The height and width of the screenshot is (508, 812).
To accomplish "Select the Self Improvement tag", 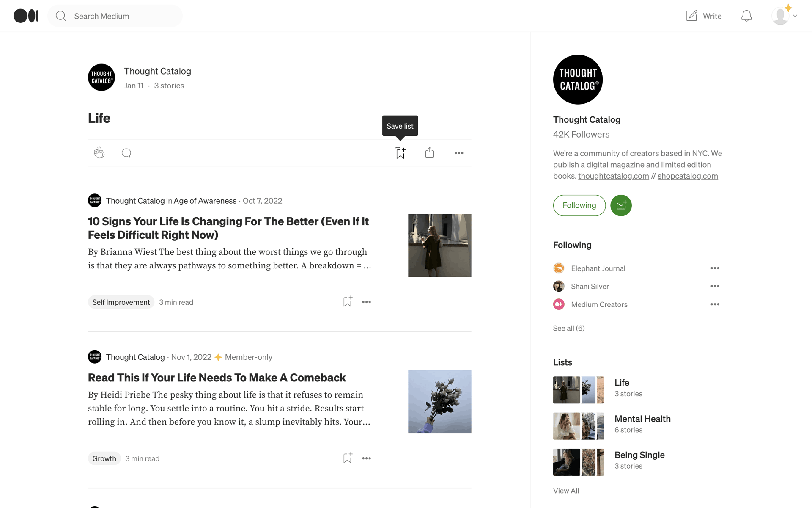I will click(x=121, y=302).
